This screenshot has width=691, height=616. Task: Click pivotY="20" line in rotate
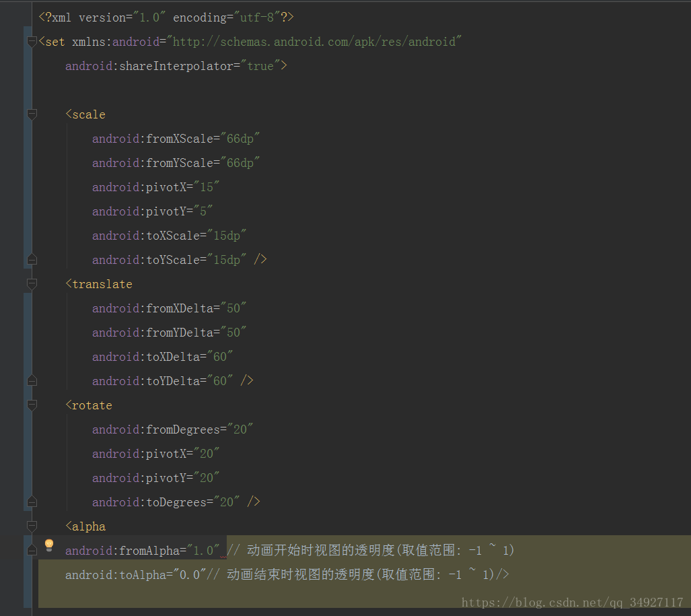coord(156,478)
